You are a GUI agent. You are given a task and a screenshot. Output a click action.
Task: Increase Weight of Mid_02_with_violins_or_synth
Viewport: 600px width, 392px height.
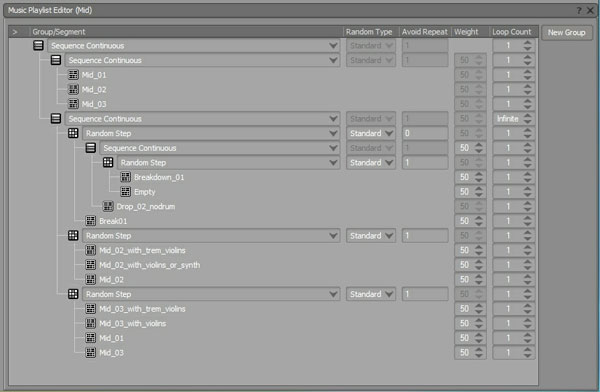point(479,262)
